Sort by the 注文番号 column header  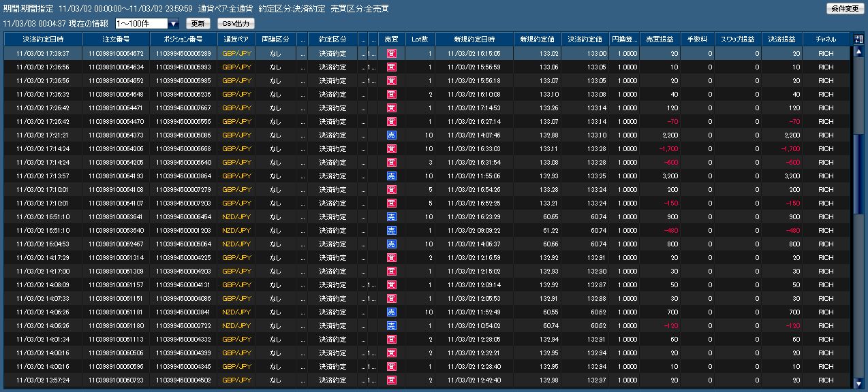click(116, 39)
